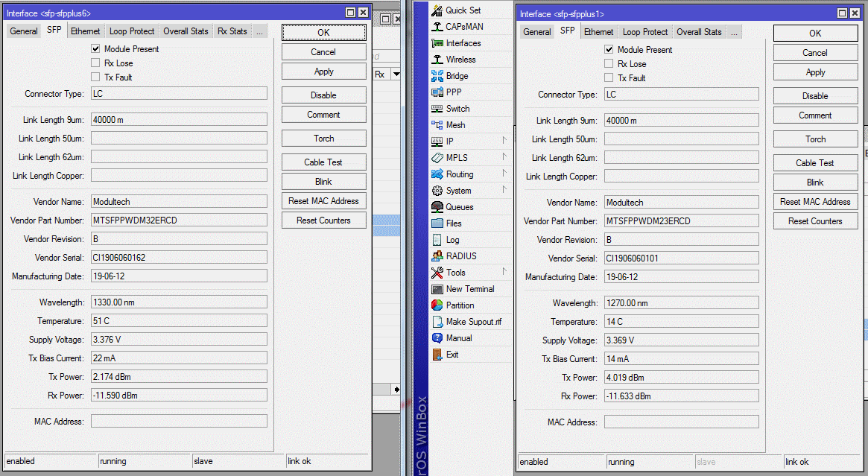Open the RADIUS sidebar icon
The height and width of the screenshot is (476, 868).
click(x=437, y=256)
